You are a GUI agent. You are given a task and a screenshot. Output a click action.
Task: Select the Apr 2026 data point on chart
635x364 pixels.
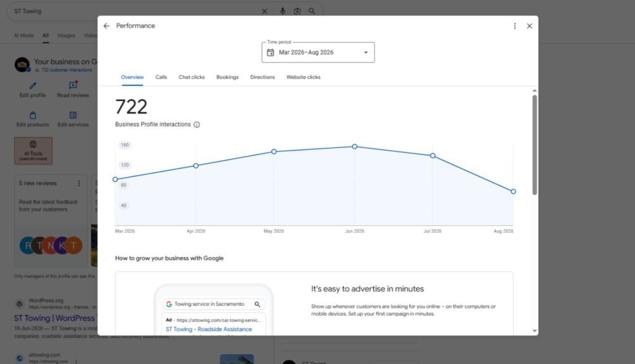pos(196,166)
